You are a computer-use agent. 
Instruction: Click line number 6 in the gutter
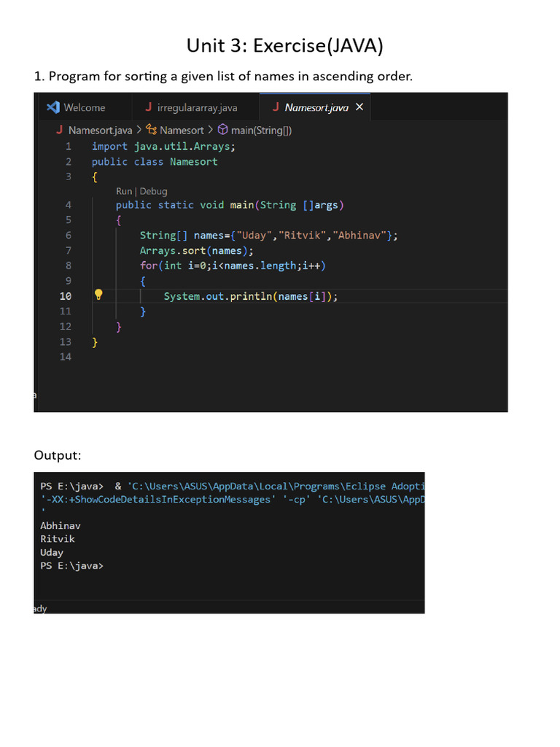(68, 235)
